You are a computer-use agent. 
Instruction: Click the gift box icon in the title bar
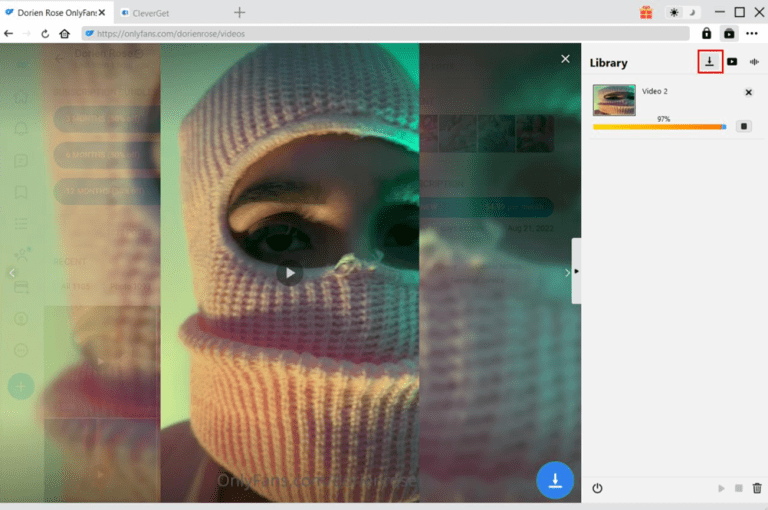click(646, 12)
